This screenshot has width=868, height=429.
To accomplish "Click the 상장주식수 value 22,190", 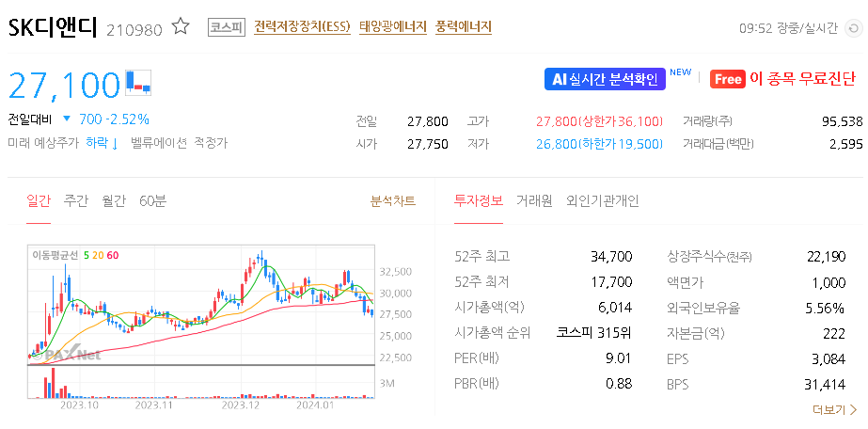I will (x=826, y=257).
